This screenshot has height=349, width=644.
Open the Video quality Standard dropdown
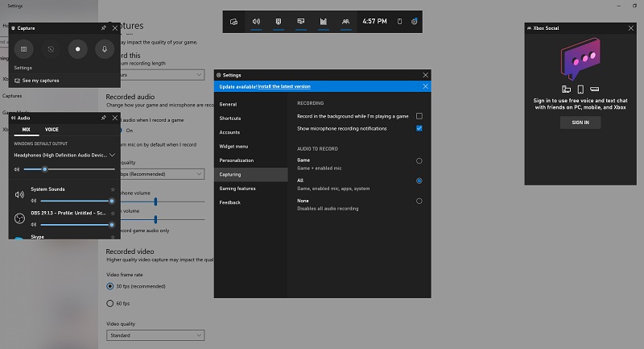[155, 335]
